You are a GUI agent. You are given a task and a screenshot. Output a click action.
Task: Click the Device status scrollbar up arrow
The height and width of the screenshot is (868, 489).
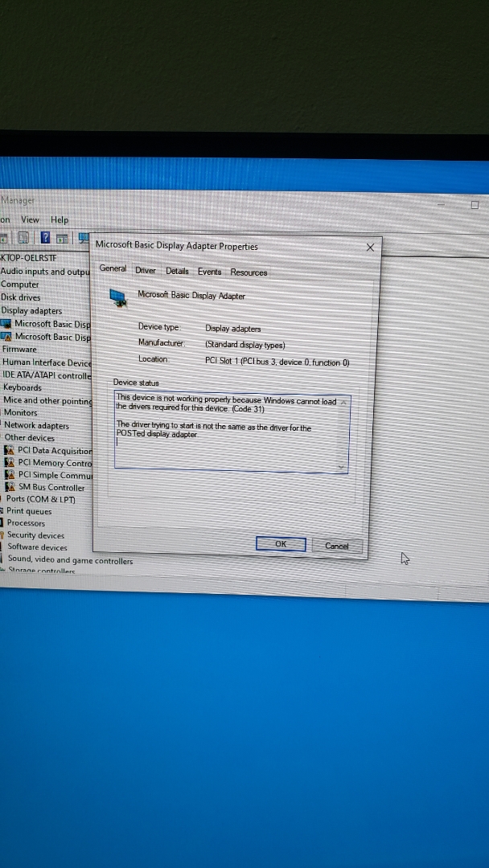pyautogui.click(x=343, y=403)
